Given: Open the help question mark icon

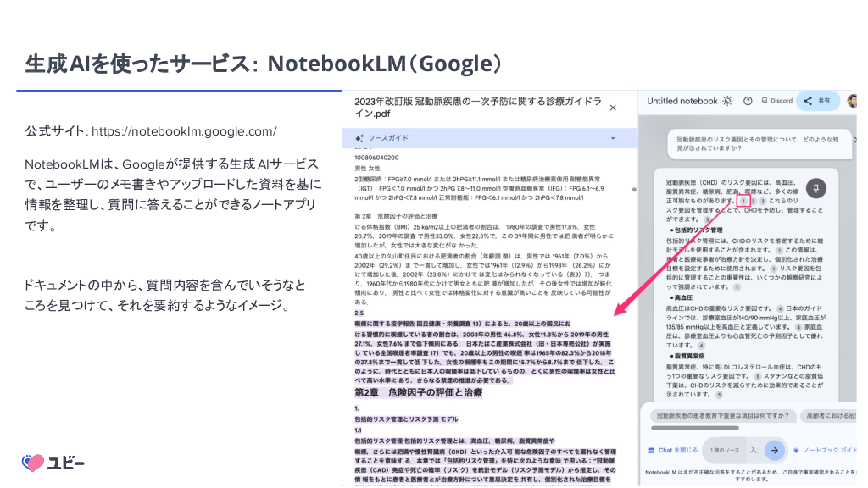Looking at the screenshot, I should (x=747, y=101).
